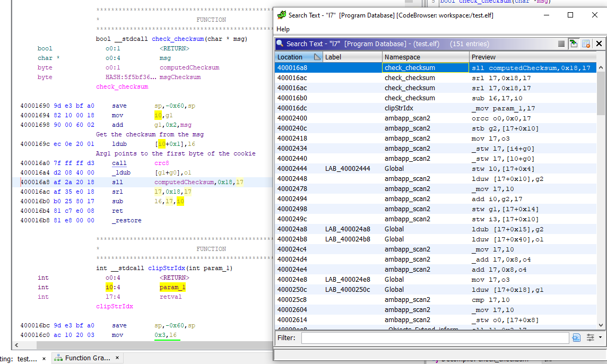Viewport: 607px width, 364px height.
Task: Click check_checksum function name in listing signature
Action: pos(178,39)
